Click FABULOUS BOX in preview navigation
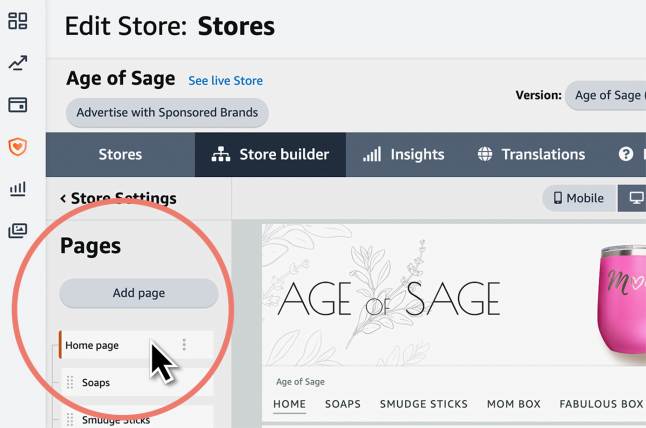Screen dimensions: 646x428 click(x=602, y=404)
